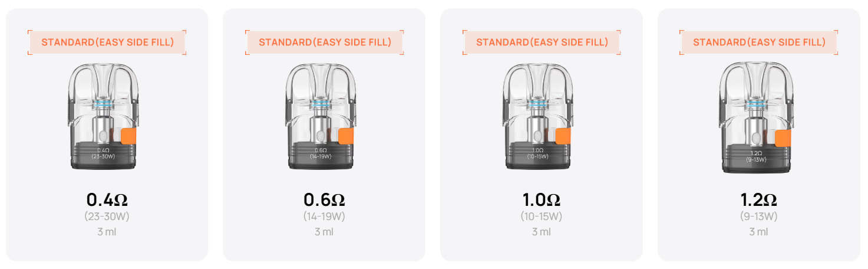Select the Standard badge on the 0.6Ω card
The height and width of the screenshot is (269, 868).
pyautogui.click(x=324, y=42)
